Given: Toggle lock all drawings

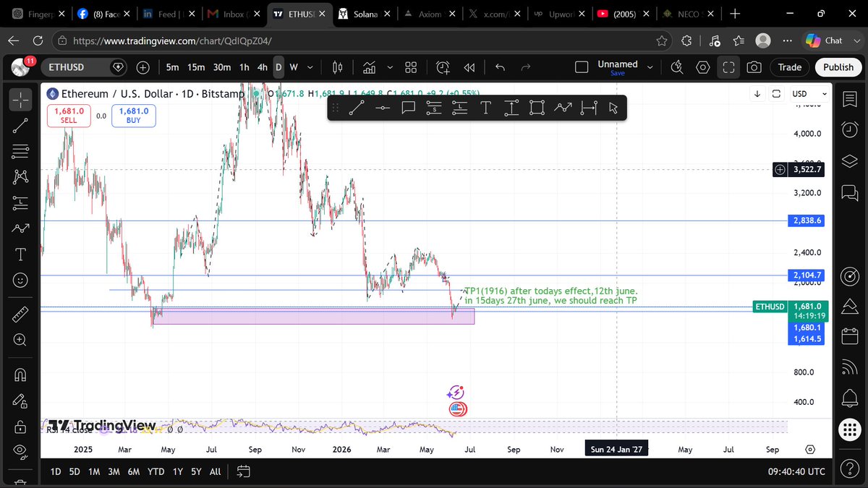Looking at the screenshot, I should (x=20, y=426).
